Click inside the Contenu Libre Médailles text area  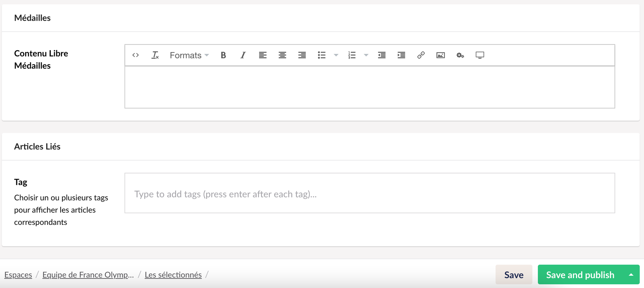point(370,87)
